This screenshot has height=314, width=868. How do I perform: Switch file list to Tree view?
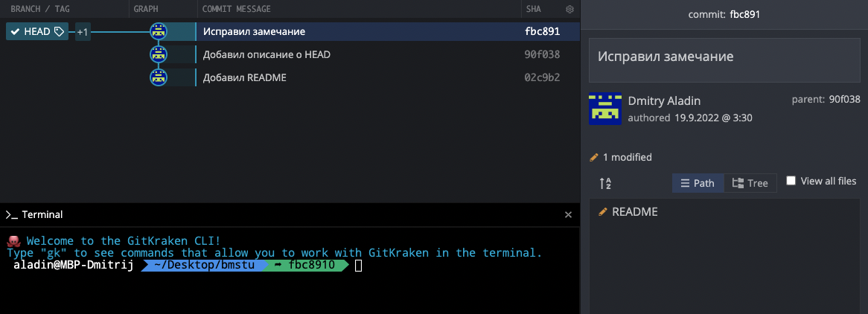coord(750,183)
